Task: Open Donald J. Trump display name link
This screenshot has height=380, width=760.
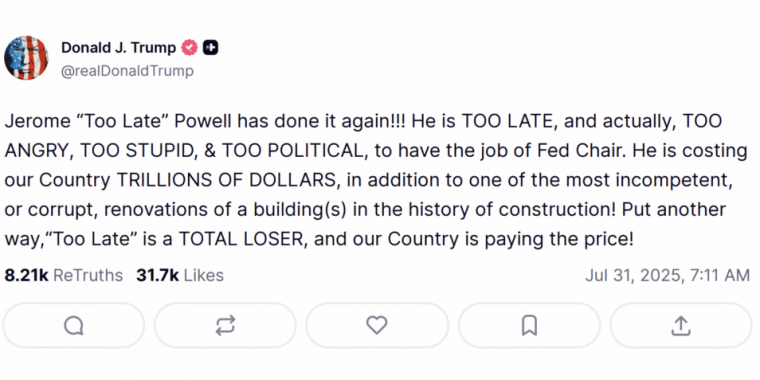Action: 119,48
